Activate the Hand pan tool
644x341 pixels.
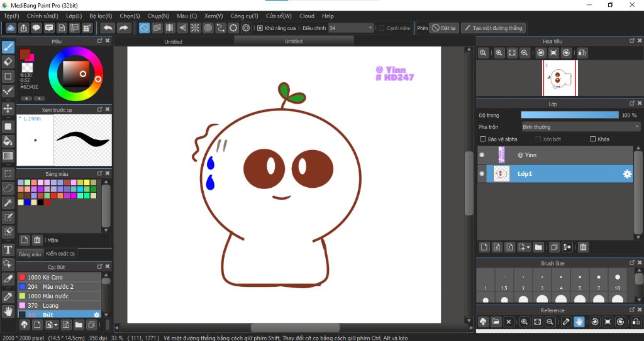coord(8,311)
